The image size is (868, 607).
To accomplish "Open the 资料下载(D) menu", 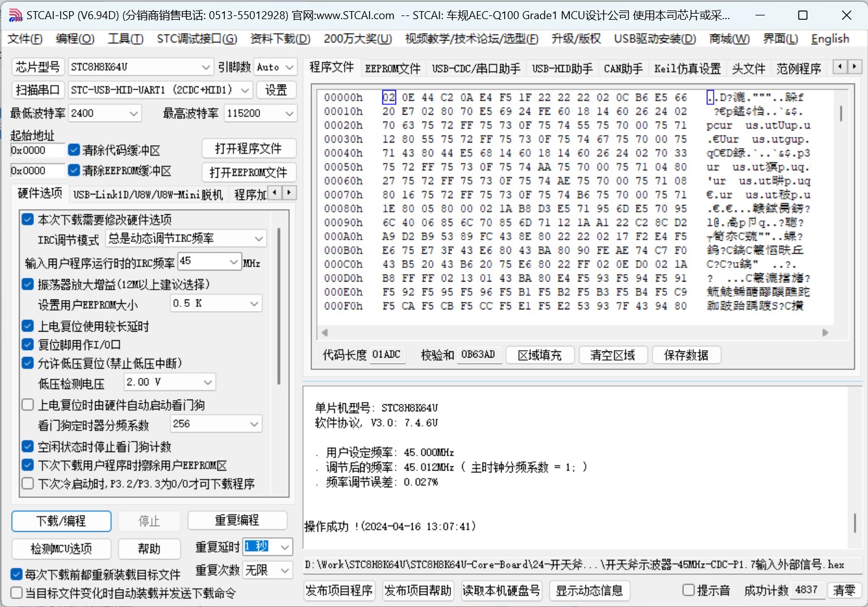I will click(x=280, y=39).
